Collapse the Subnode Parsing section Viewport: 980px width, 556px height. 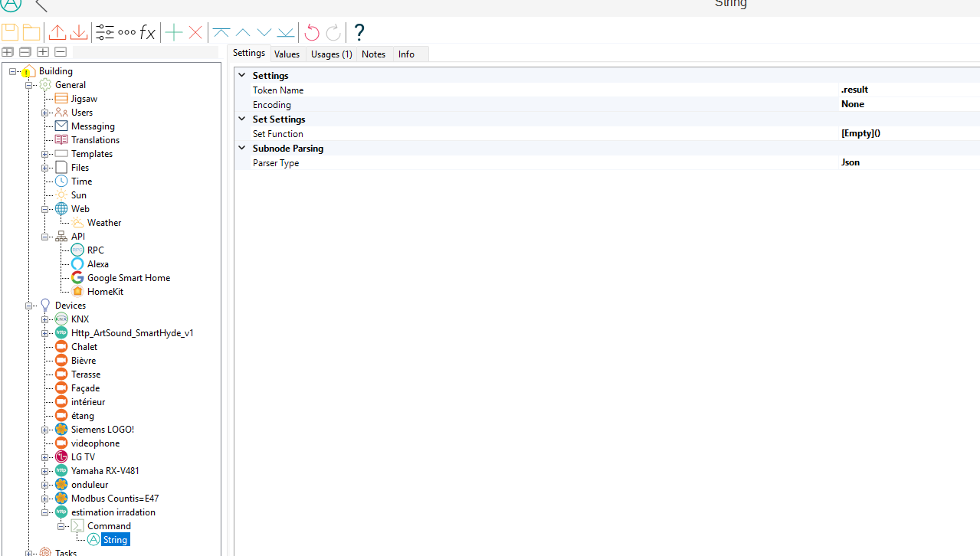[242, 149]
